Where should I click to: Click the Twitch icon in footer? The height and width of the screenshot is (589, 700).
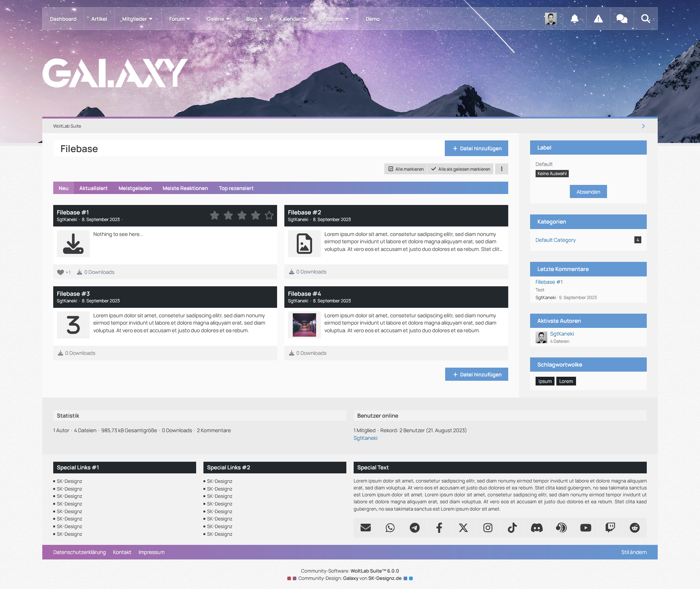click(610, 528)
